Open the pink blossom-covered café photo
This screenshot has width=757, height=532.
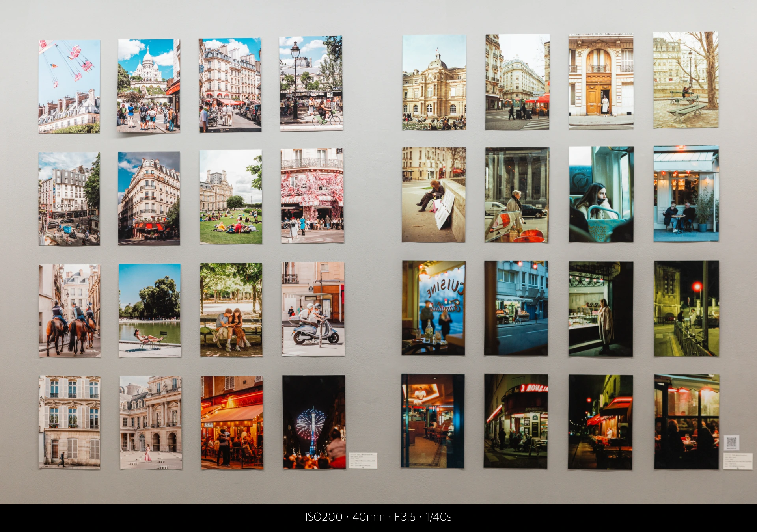coord(312,195)
